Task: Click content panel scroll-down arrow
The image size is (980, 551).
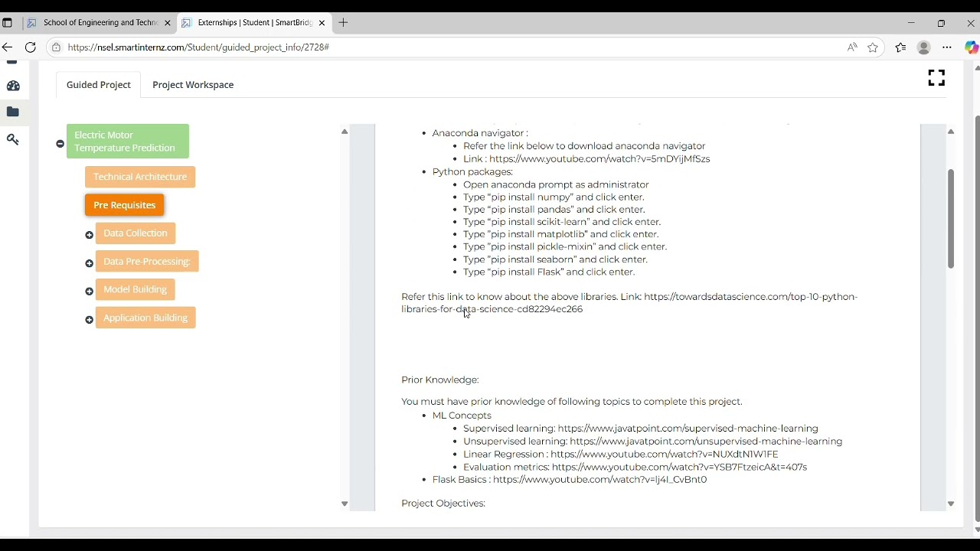Action: click(x=951, y=504)
